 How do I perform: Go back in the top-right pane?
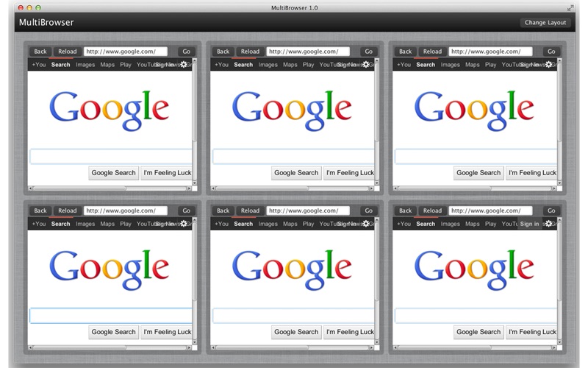[x=406, y=52]
